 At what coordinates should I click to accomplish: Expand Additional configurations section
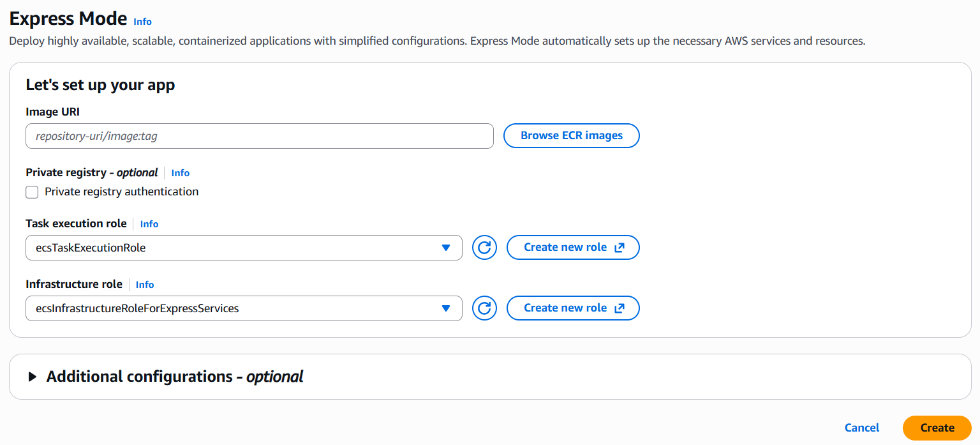click(x=175, y=377)
